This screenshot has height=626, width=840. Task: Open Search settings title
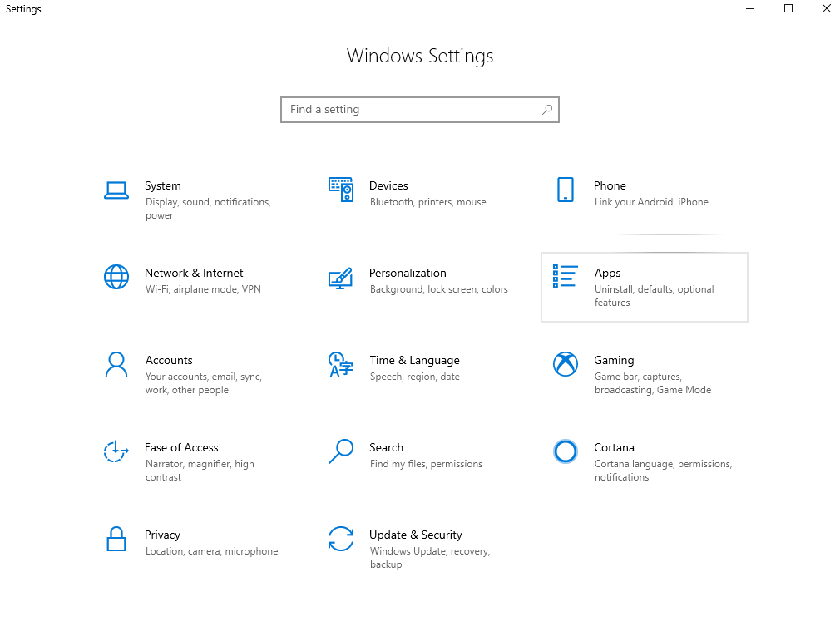386,448
